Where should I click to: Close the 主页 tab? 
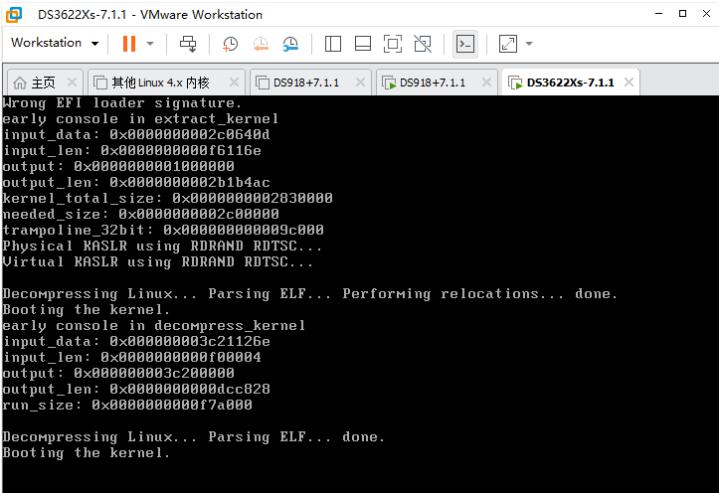click(x=72, y=82)
